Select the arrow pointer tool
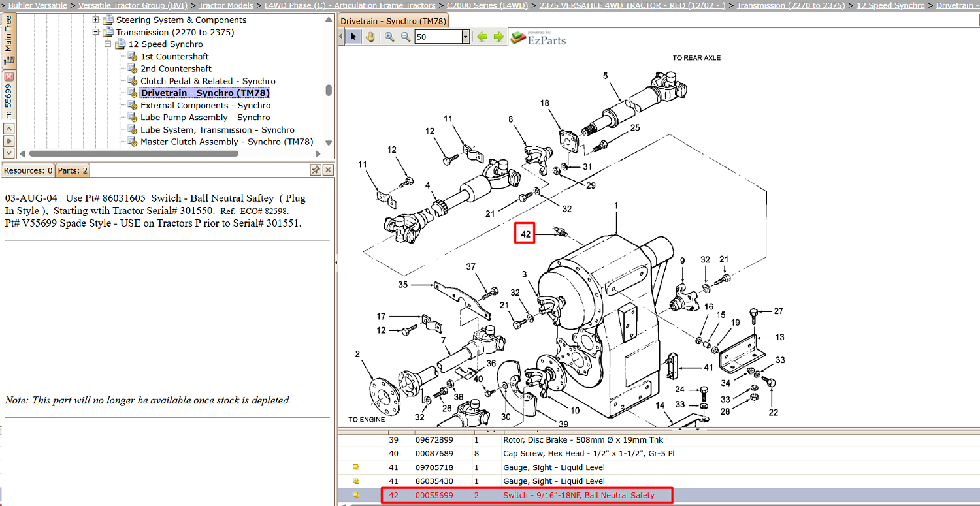This screenshot has height=506, width=980. tap(353, 37)
